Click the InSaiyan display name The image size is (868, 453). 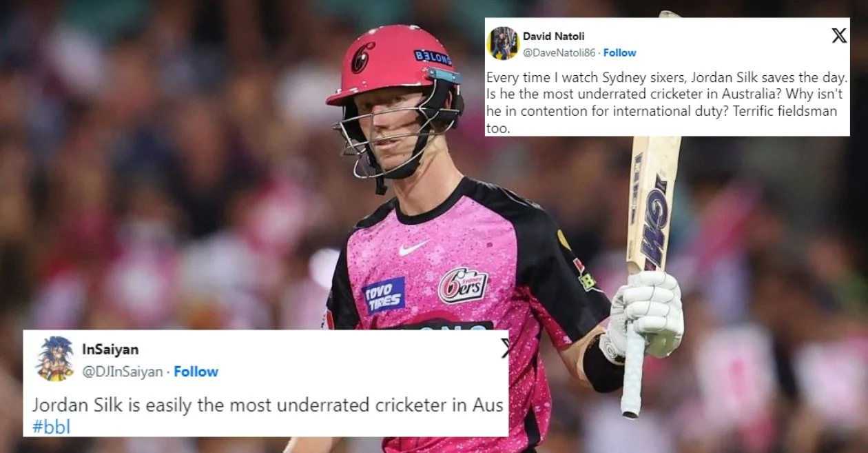click(x=110, y=350)
